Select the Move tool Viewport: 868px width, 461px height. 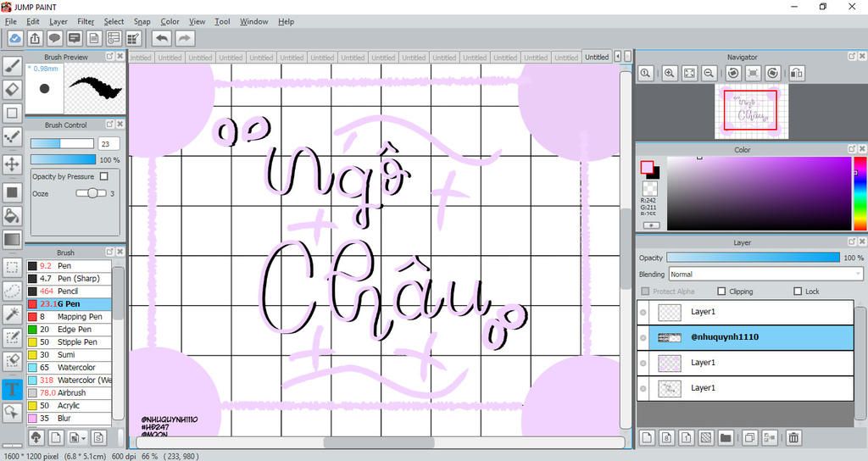[12, 164]
